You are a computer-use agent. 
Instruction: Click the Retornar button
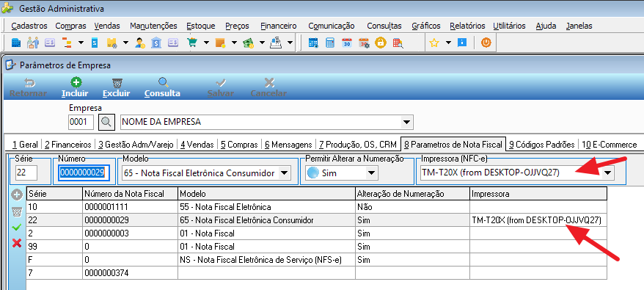(28, 87)
